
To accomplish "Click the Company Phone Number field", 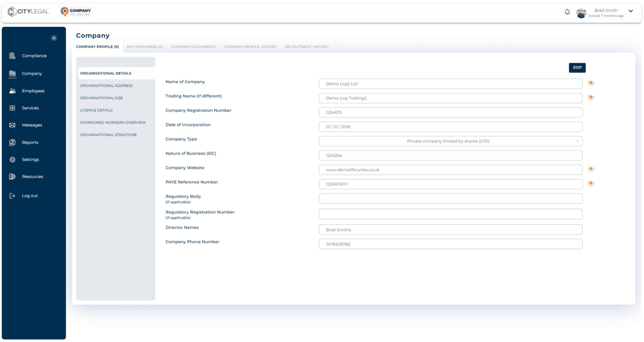I will point(450,244).
